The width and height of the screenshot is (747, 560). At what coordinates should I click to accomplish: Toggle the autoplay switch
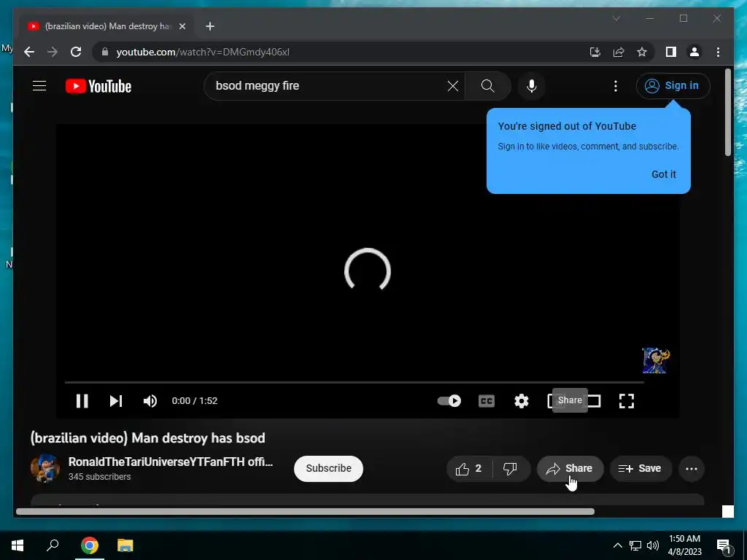[449, 401]
